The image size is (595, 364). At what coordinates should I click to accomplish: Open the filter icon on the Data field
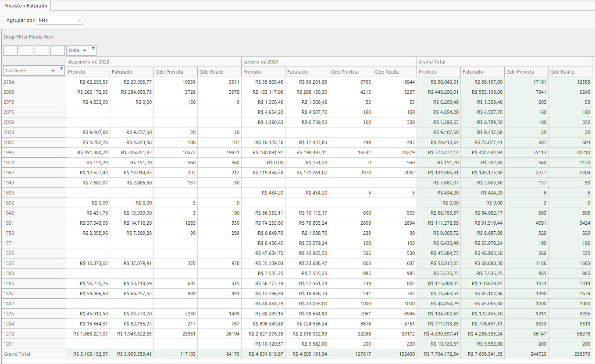(x=93, y=48)
